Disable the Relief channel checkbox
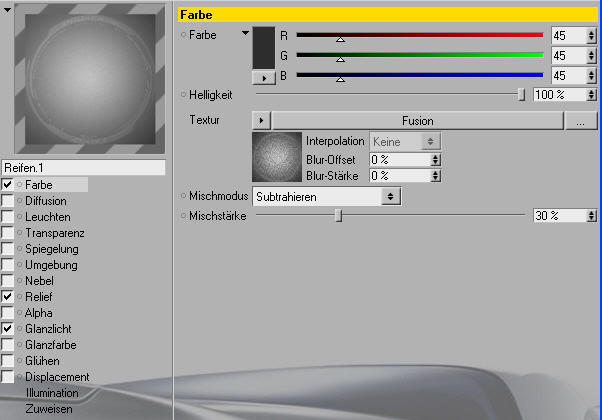602x420 pixels. [7, 297]
